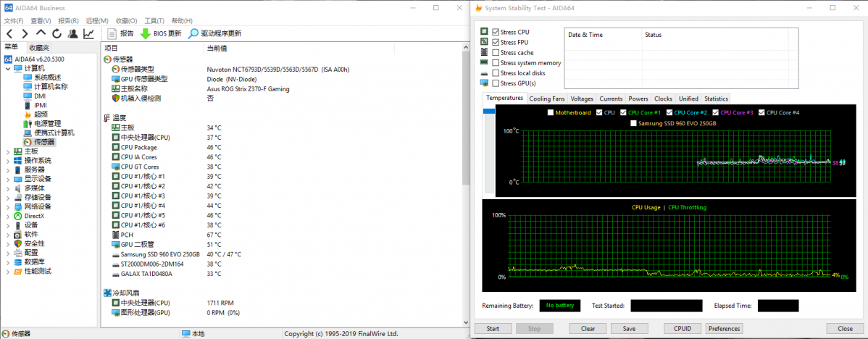
Task: Expand the 操作系统 tree node
Action: [8, 160]
